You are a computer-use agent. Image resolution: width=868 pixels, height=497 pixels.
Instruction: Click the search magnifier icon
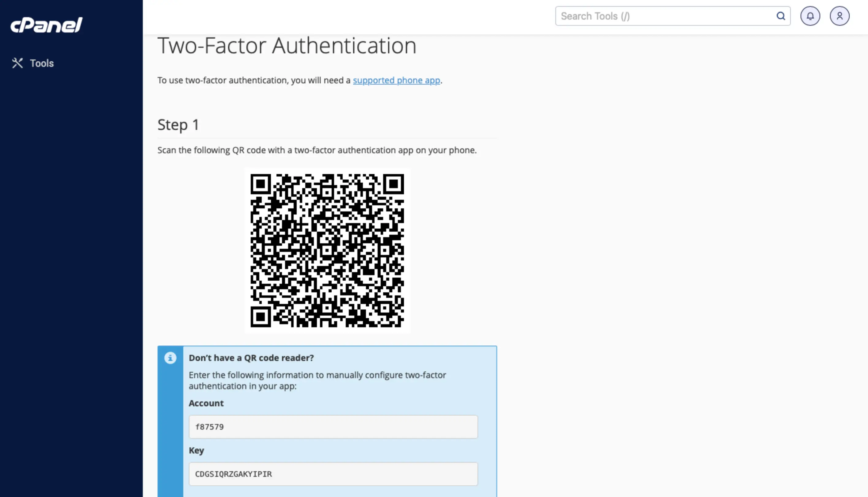point(781,16)
